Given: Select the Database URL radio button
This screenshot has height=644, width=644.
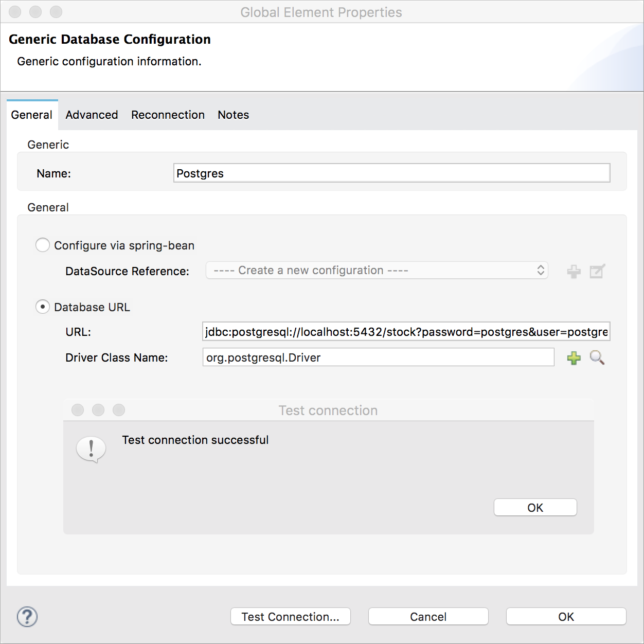Looking at the screenshot, I should (x=43, y=307).
